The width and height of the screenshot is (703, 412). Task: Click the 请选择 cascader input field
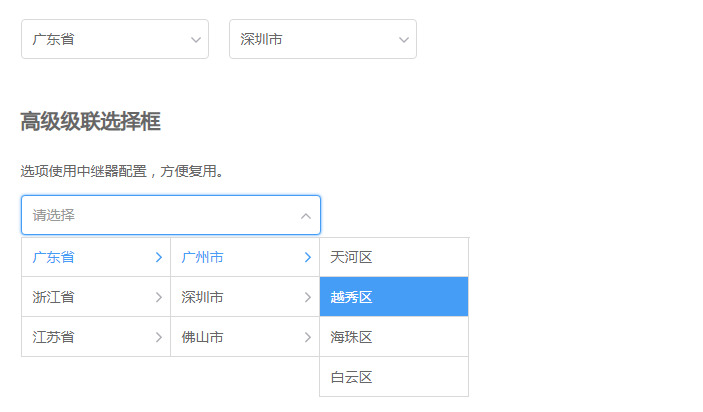tap(171, 215)
